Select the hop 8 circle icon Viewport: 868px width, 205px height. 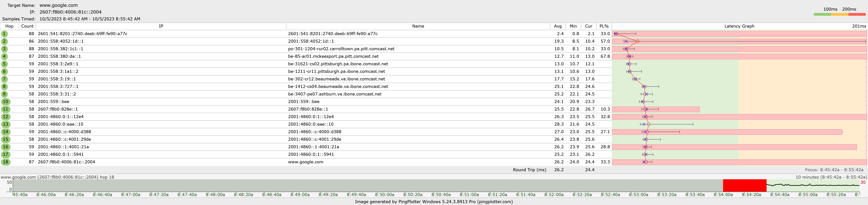click(4, 87)
